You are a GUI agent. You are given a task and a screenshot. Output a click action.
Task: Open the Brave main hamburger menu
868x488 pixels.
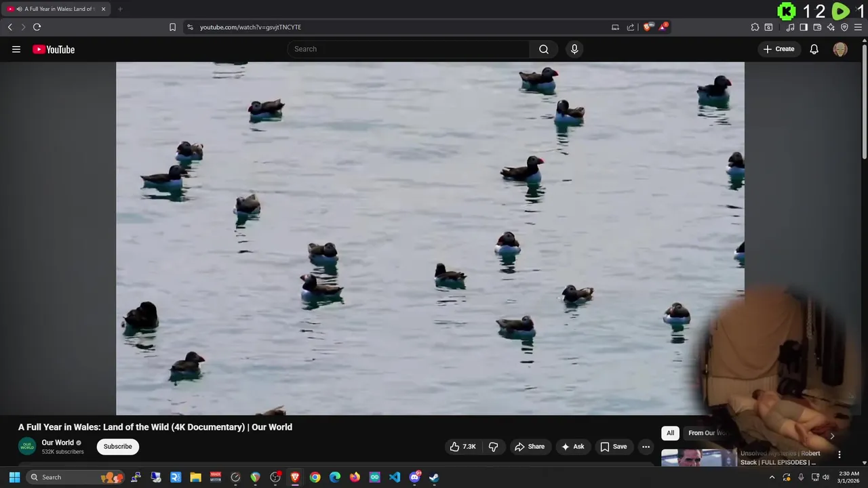pyautogui.click(x=858, y=27)
